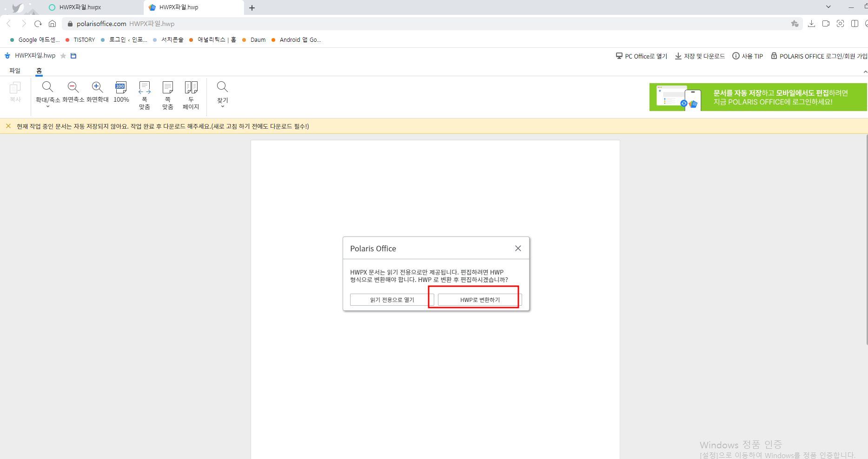Viewport: 868px width, 459px height.
Task: Click the bookmark star in address bar
Action: click(x=795, y=24)
